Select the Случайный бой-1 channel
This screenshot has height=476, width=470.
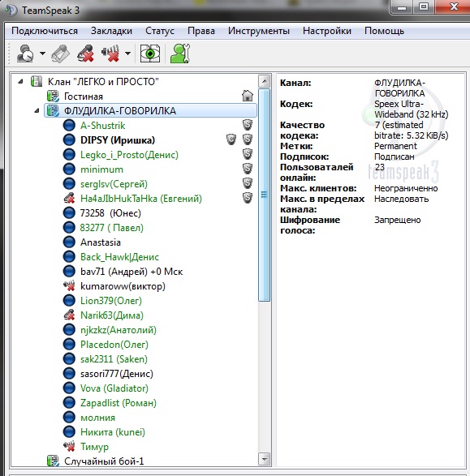(104, 461)
